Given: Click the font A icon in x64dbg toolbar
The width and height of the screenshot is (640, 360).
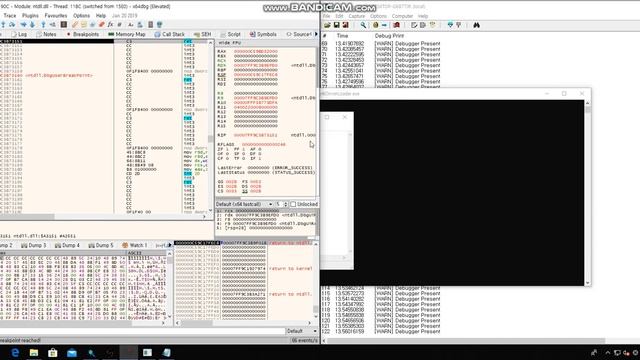Looking at the screenshot, I should click(x=130, y=24).
